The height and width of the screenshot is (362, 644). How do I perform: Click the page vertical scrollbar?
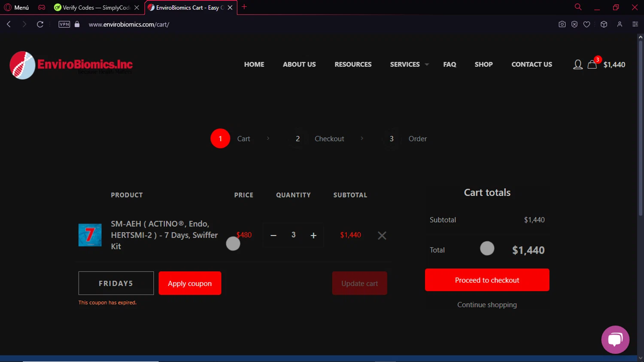tap(640, 129)
